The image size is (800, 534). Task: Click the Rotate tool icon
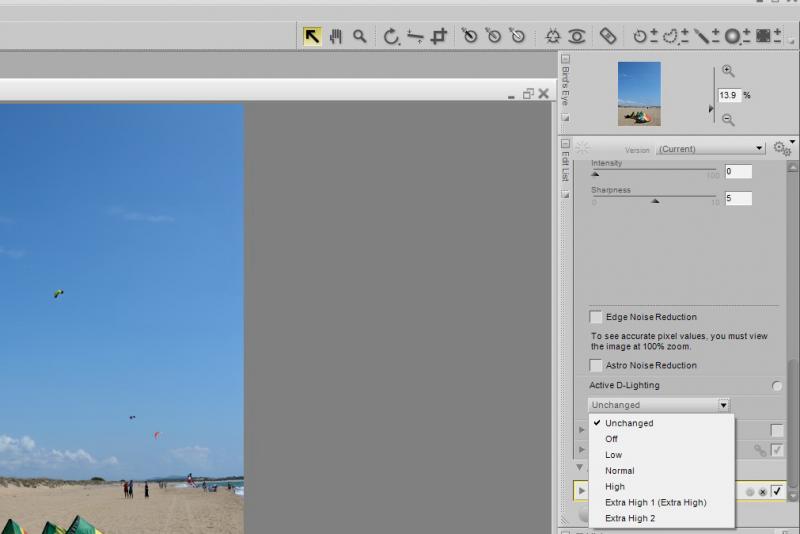click(391, 36)
